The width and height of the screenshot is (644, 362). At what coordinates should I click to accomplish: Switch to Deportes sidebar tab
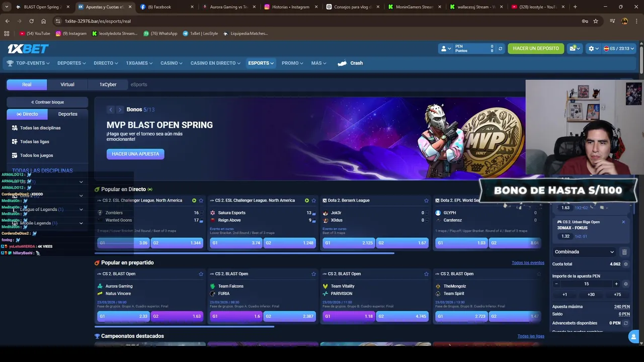(68, 114)
